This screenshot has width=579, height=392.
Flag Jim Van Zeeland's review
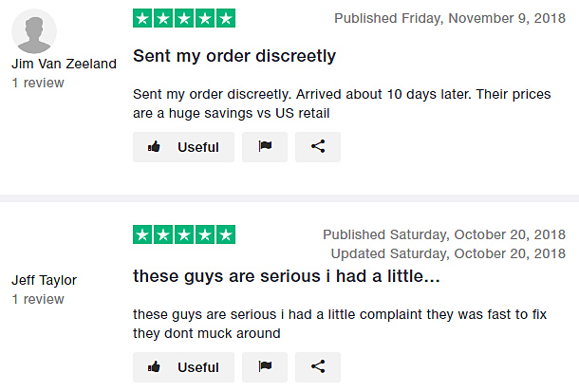click(x=265, y=147)
